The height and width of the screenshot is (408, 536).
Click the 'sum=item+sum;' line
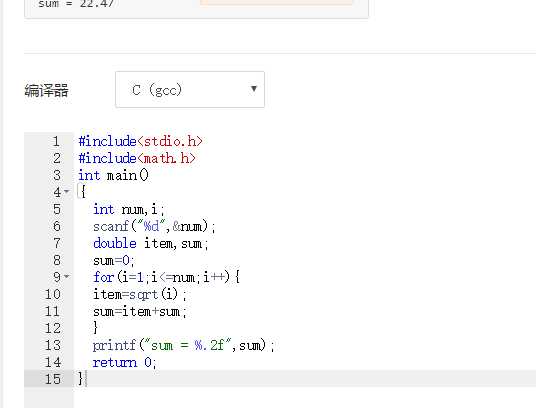pyautogui.click(x=140, y=311)
